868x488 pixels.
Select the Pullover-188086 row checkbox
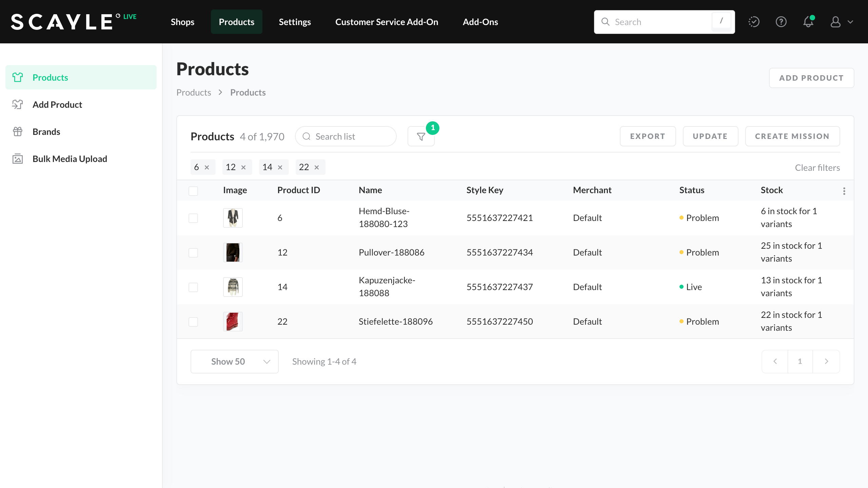point(193,253)
